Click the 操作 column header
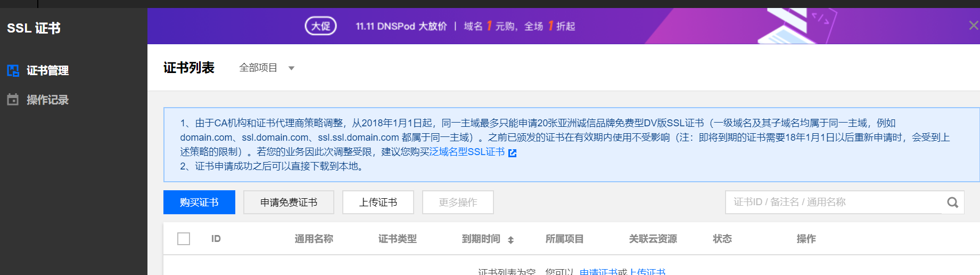The height and width of the screenshot is (275, 980). 806,239
